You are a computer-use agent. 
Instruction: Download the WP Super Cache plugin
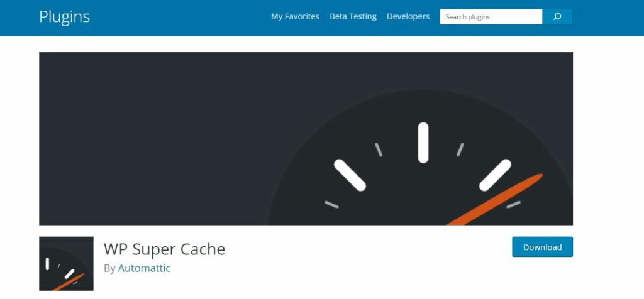pyautogui.click(x=542, y=247)
